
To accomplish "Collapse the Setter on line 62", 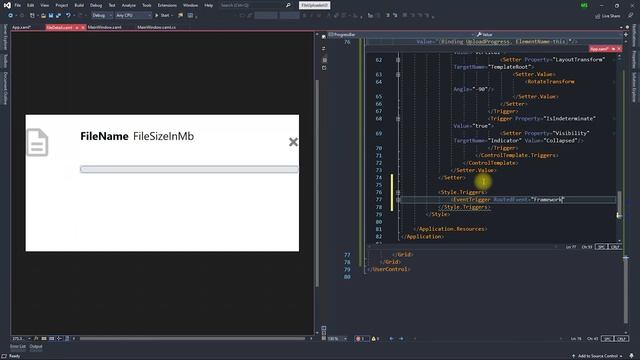I will coord(398,60).
